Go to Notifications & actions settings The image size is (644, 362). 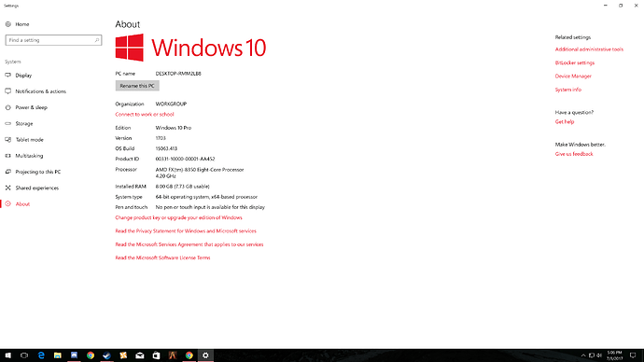[x=41, y=91]
